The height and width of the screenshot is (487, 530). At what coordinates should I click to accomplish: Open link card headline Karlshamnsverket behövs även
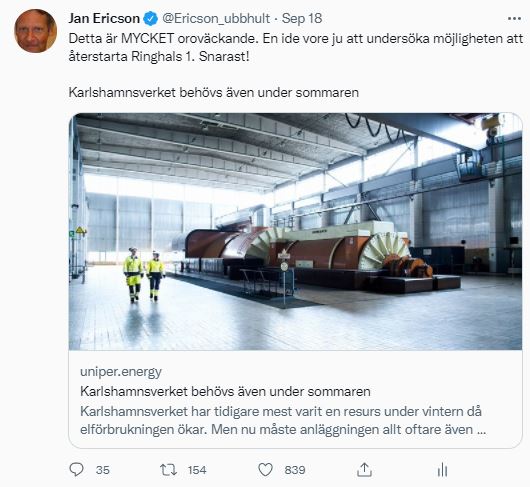coord(225,391)
